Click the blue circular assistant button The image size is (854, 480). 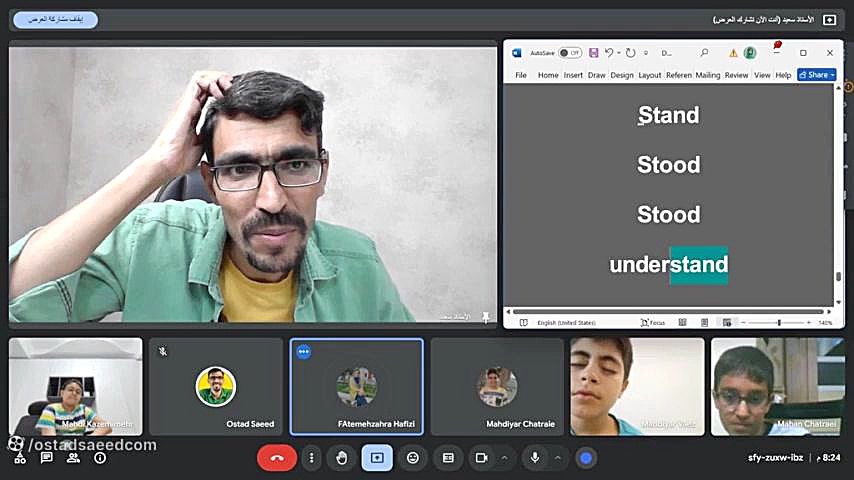coord(586,458)
